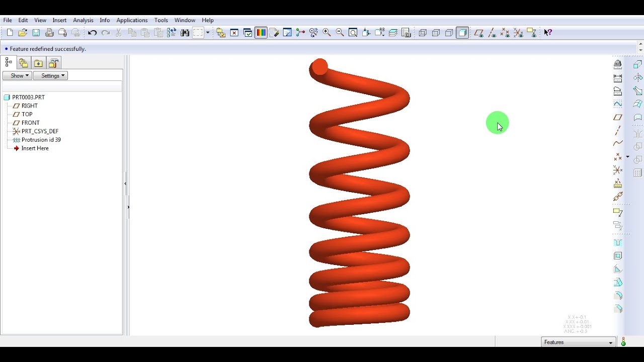Print the model
The width and height of the screenshot is (644, 362).
[x=49, y=33]
